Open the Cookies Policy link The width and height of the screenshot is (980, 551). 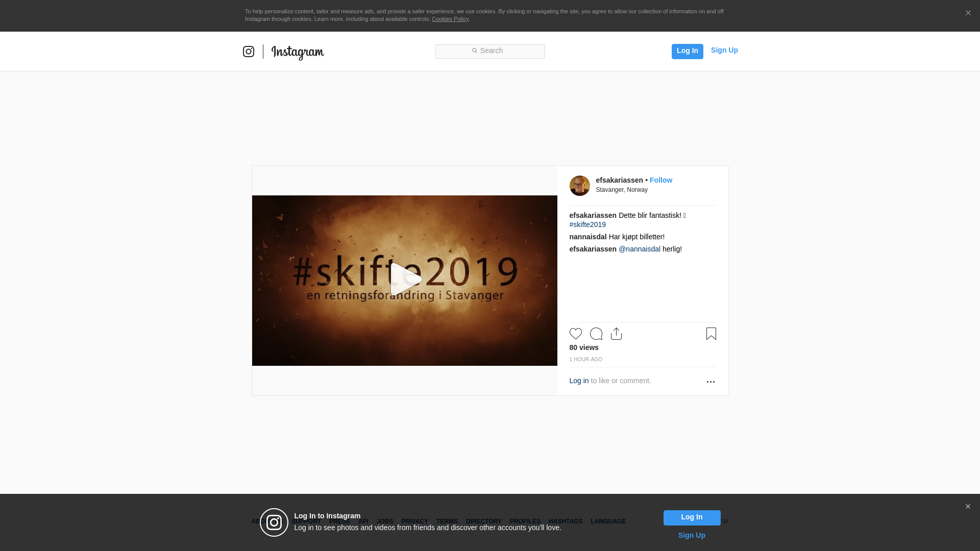pyautogui.click(x=450, y=19)
